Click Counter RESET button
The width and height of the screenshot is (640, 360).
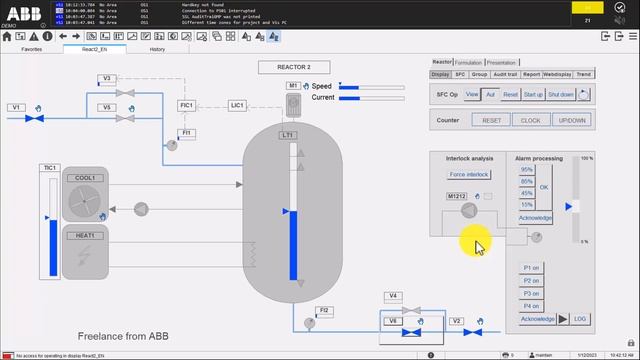tap(491, 120)
